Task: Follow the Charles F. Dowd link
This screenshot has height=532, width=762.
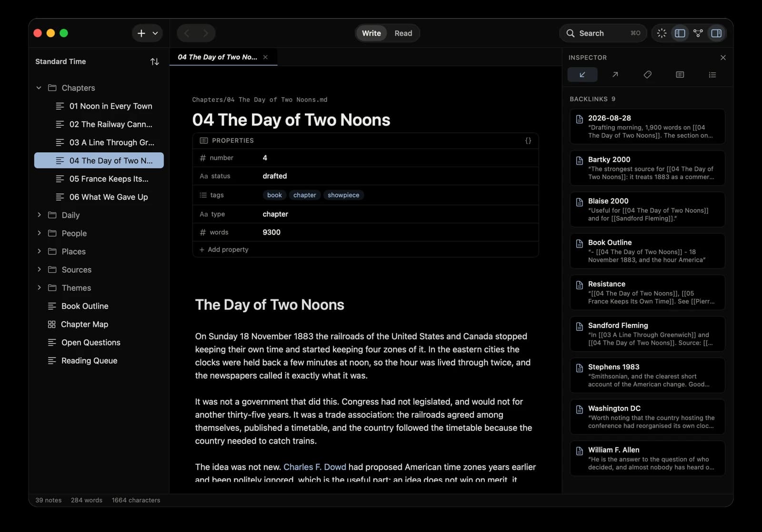Action: (x=315, y=467)
